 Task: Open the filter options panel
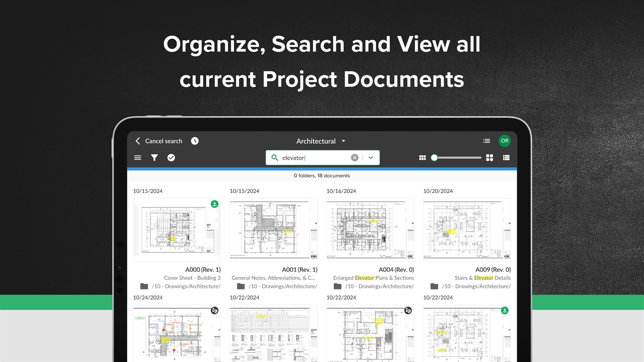[154, 157]
